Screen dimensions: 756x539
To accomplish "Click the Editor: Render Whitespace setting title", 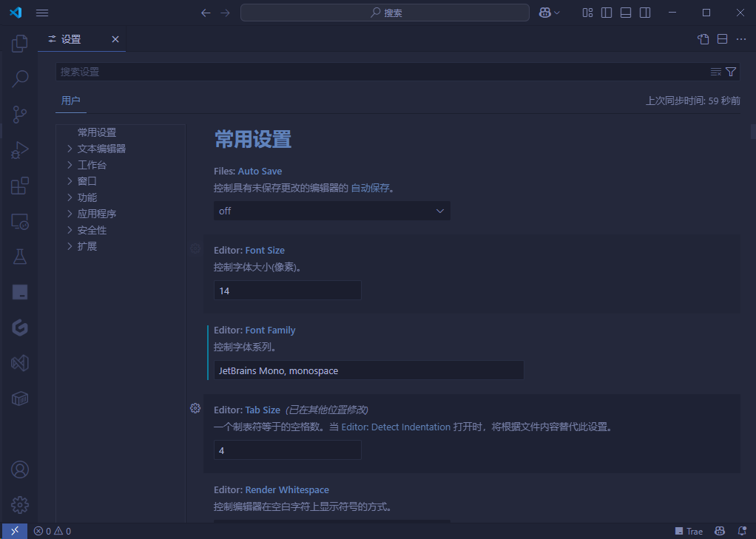I will coord(271,489).
